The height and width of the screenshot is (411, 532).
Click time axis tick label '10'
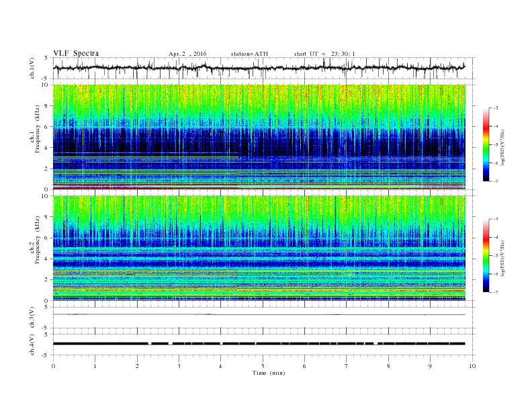[x=472, y=366]
